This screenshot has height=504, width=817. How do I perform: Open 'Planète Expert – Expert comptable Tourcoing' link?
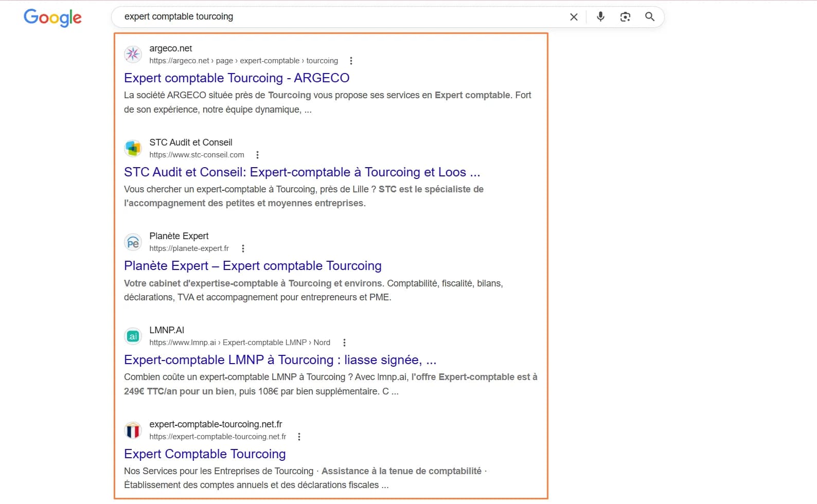click(253, 266)
